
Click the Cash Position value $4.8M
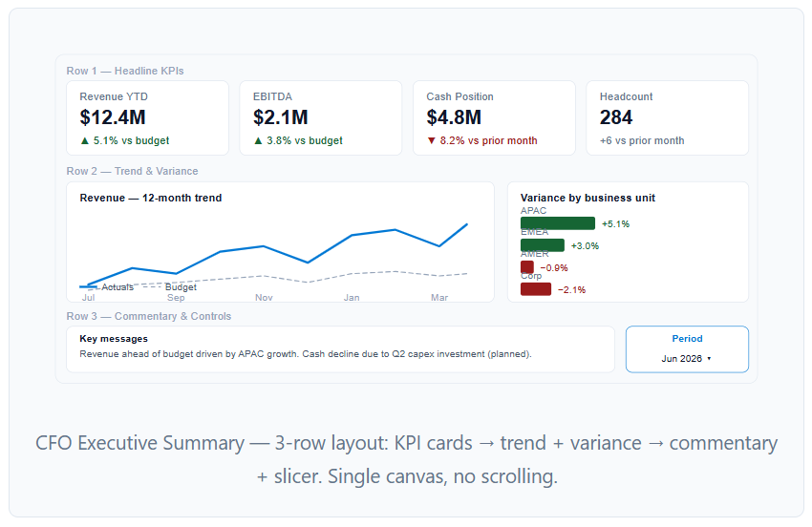454,117
